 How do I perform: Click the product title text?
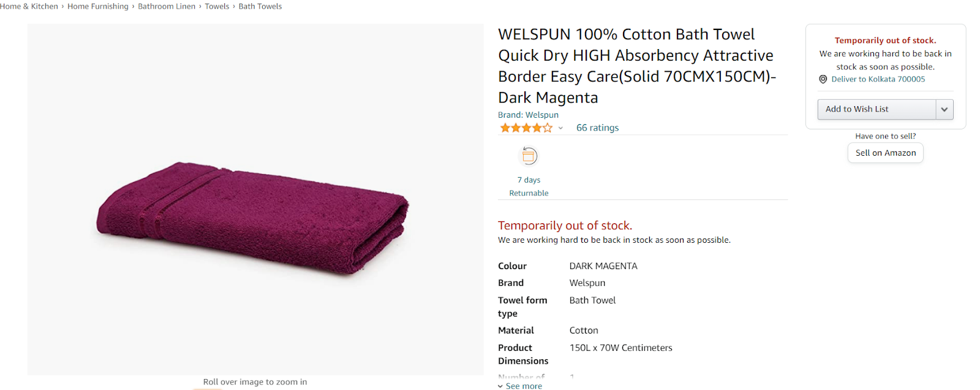coord(637,66)
